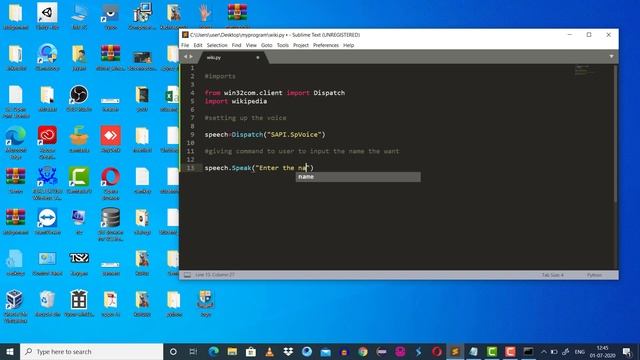Open Dropbox from taskbar
The width and height of the screenshot is (640, 360).
click(288, 351)
